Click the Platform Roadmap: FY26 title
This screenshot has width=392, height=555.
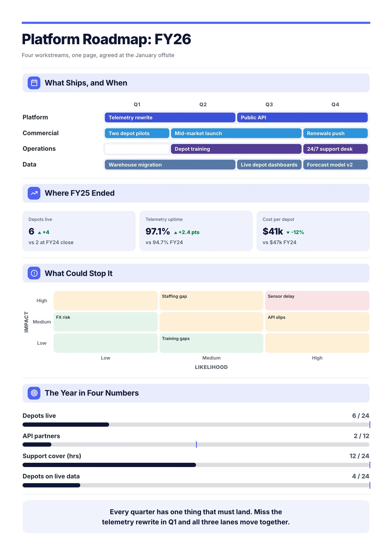[106, 39]
